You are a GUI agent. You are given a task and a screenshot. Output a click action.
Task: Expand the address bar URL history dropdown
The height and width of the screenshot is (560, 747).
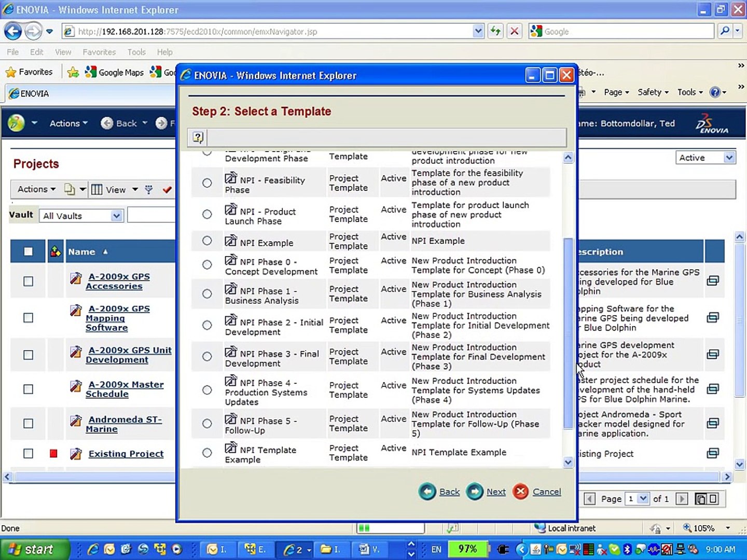(478, 31)
